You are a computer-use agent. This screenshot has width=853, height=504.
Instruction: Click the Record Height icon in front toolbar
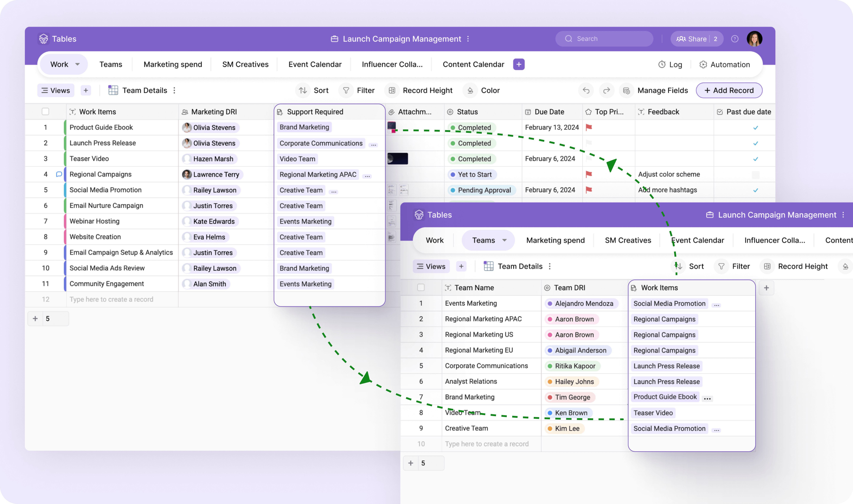[x=767, y=266]
